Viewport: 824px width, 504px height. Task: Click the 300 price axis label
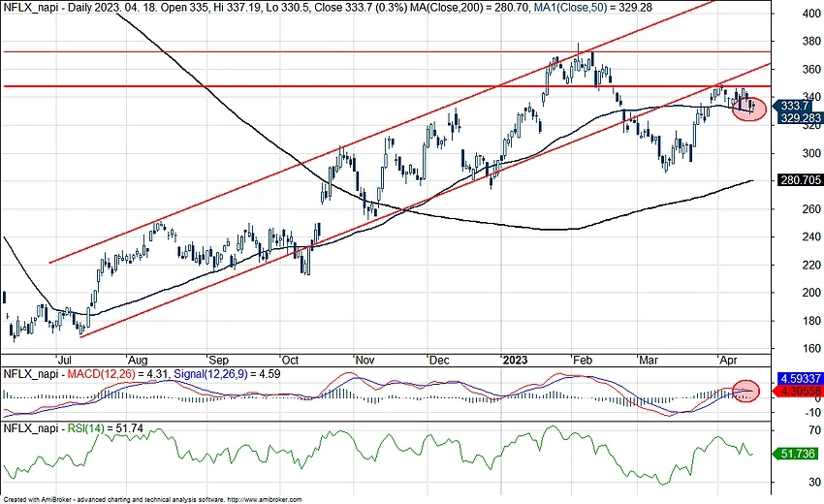(811, 153)
